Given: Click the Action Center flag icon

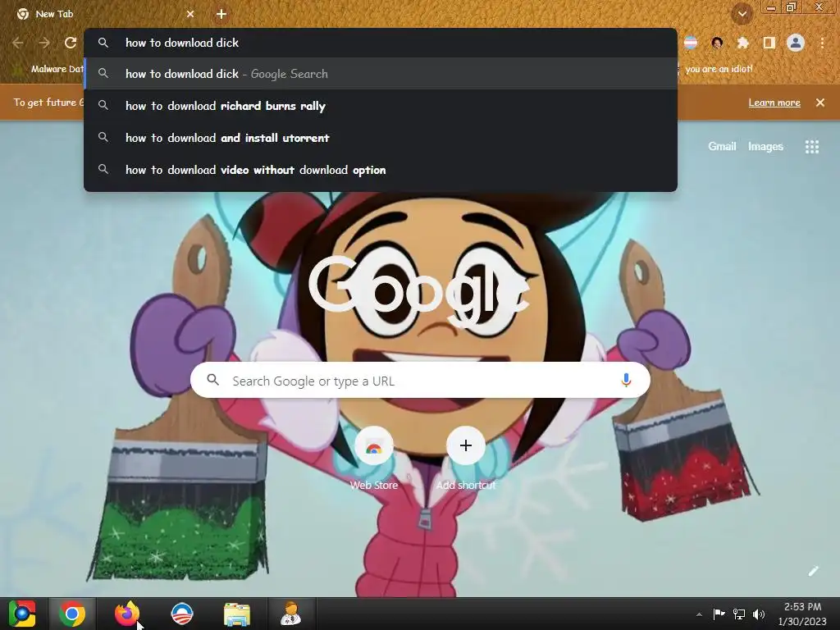Looking at the screenshot, I should pos(719,614).
